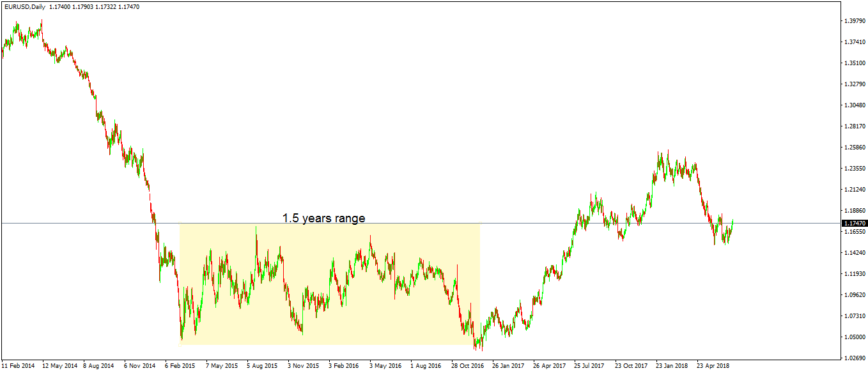Click the 3 Feb 2016 date label

[x=344, y=367]
